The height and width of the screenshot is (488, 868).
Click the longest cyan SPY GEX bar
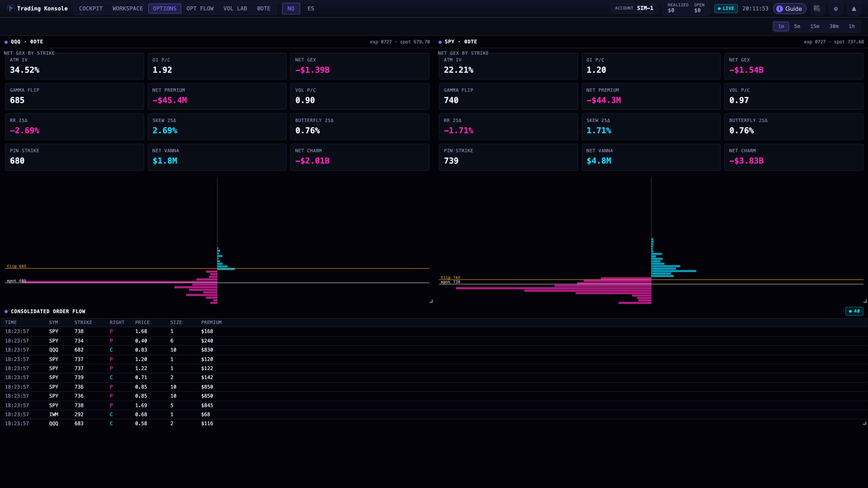coord(674,271)
